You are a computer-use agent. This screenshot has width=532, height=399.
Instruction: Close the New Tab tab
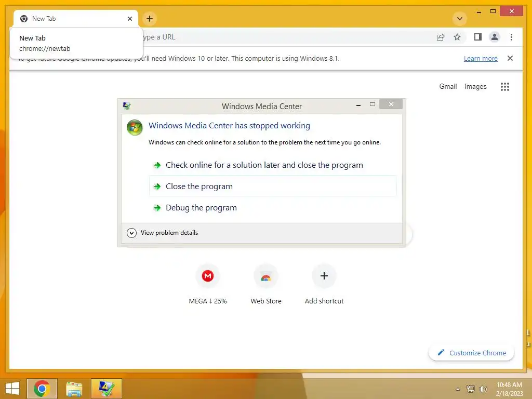(129, 19)
